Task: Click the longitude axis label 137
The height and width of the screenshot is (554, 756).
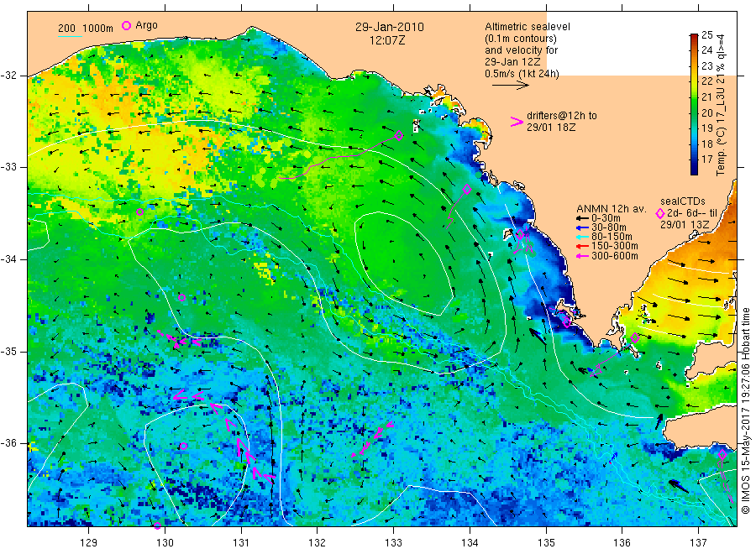Action: [698, 543]
